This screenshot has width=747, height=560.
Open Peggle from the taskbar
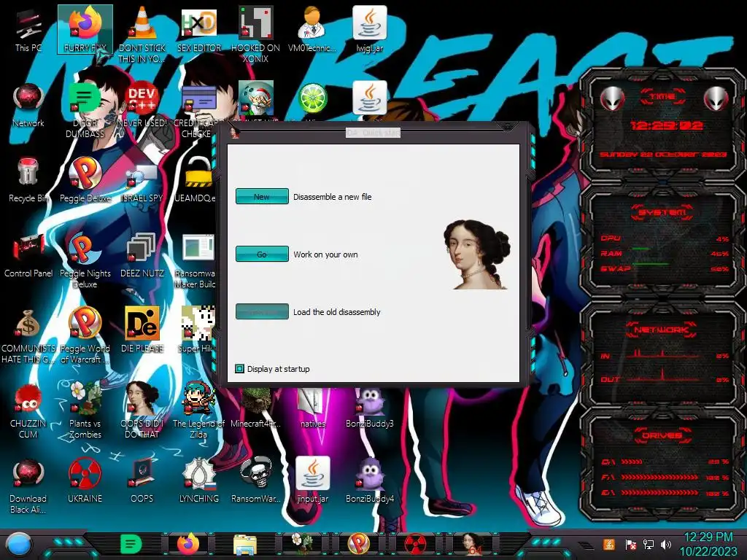pyautogui.click(x=359, y=544)
